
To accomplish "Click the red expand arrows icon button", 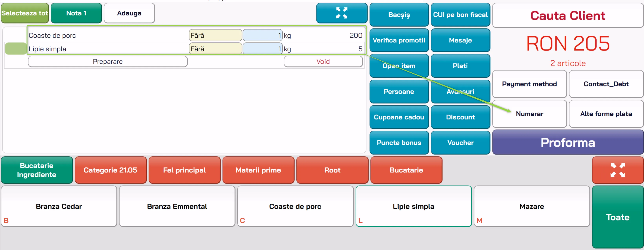I will click(x=618, y=170).
